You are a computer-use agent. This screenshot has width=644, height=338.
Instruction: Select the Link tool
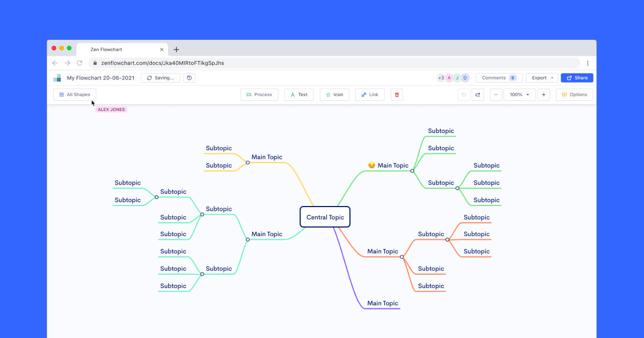tap(370, 94)
